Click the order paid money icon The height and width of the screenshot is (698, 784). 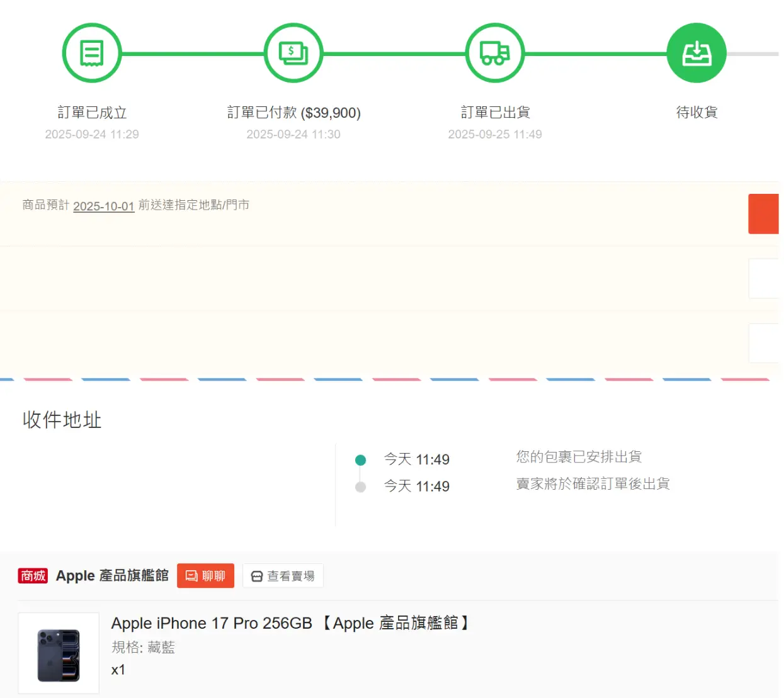(x=293, y=53)
